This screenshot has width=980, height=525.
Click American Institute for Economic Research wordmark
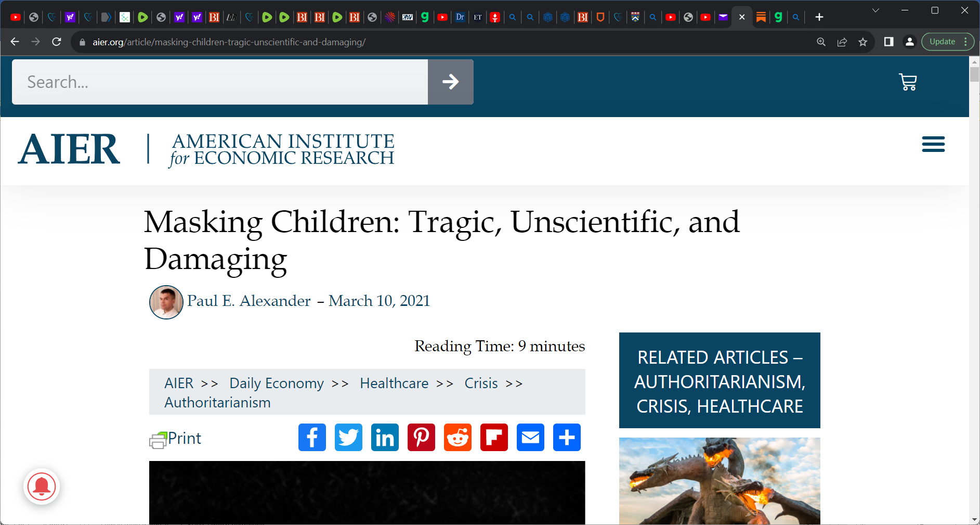tap(282, 150)
